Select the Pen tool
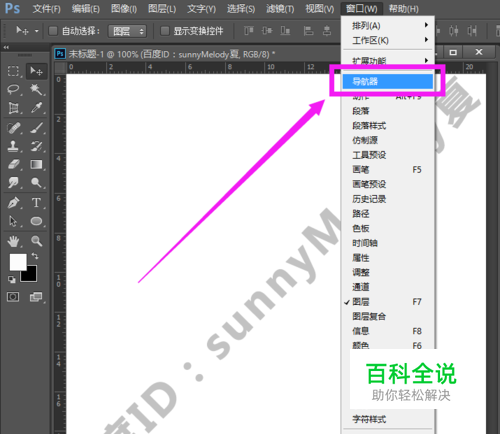Image resolution: width=500 pixels, height=434 pixels. click(13, 203)
